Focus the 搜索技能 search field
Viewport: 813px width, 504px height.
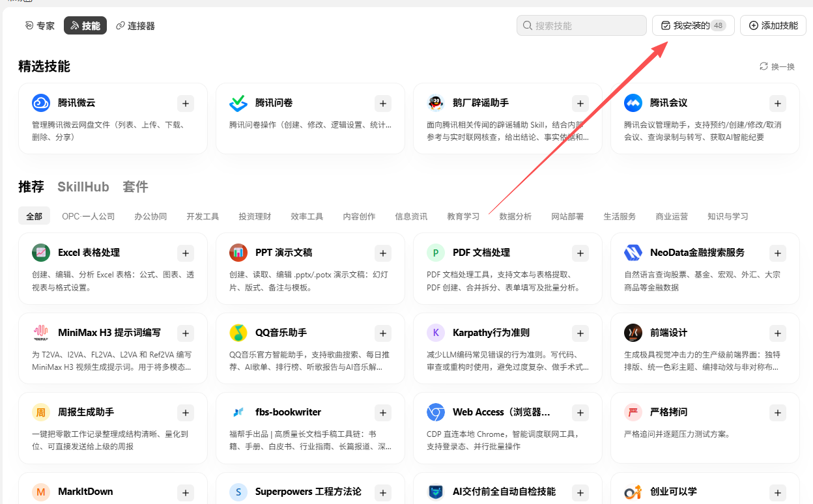coord(582,25)
